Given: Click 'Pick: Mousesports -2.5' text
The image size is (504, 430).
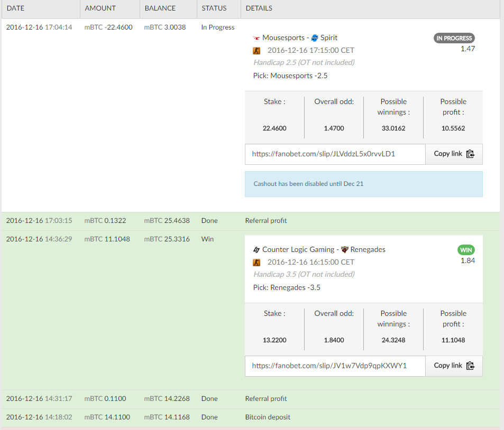Looking at the screenshot, I should click(x=290, y=76).
